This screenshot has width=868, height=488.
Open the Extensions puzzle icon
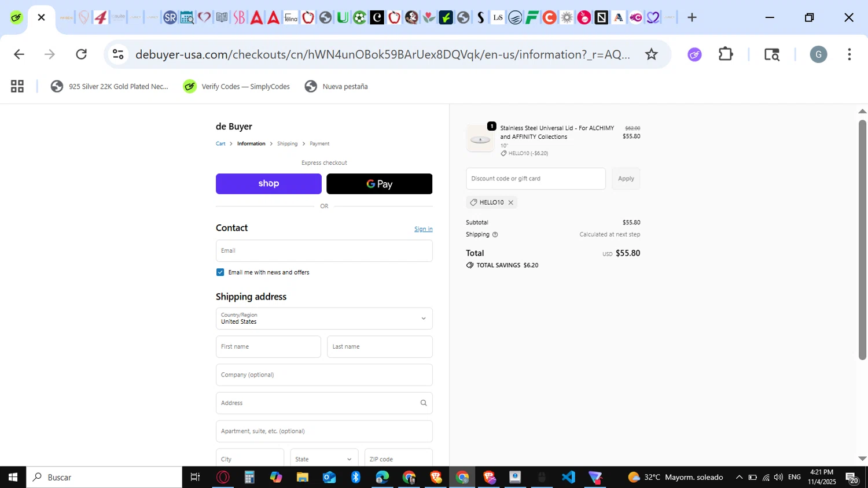coord(726,54)
